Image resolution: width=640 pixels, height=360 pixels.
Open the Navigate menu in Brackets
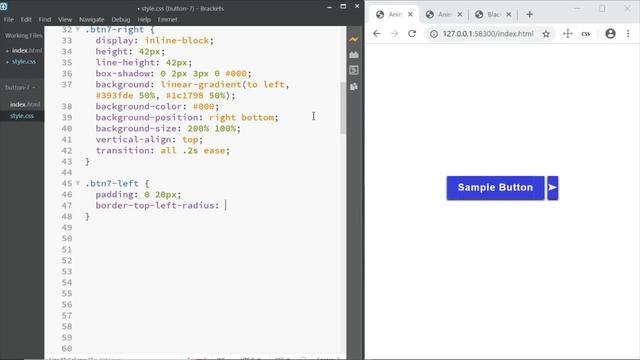(92, 20)
